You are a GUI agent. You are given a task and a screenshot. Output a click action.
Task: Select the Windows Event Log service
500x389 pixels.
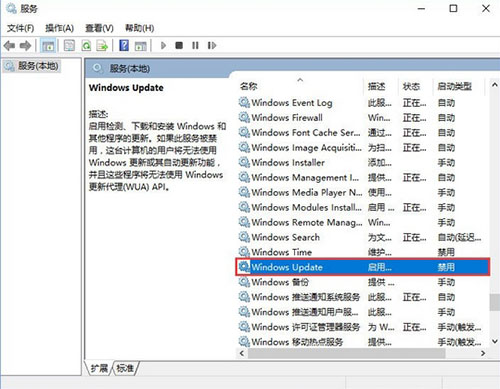point(362,103)
